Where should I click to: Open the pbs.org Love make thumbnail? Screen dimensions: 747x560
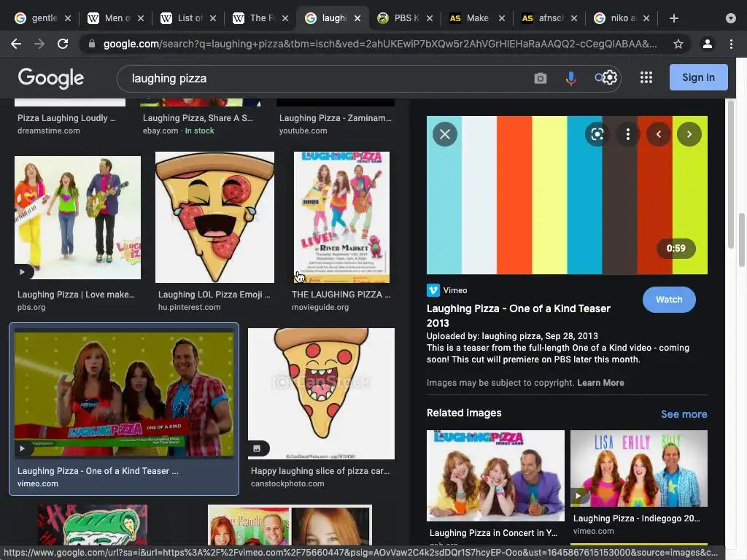77,217
